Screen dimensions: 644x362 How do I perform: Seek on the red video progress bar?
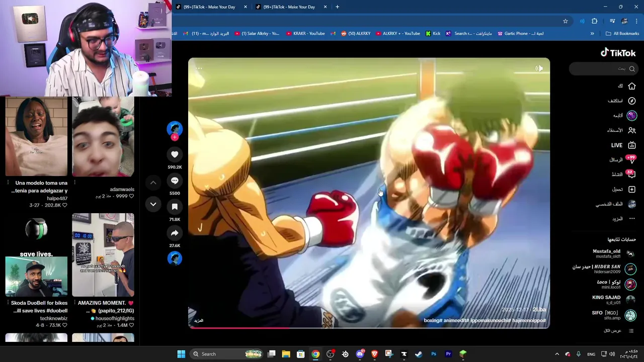click(x=369, y=328)
